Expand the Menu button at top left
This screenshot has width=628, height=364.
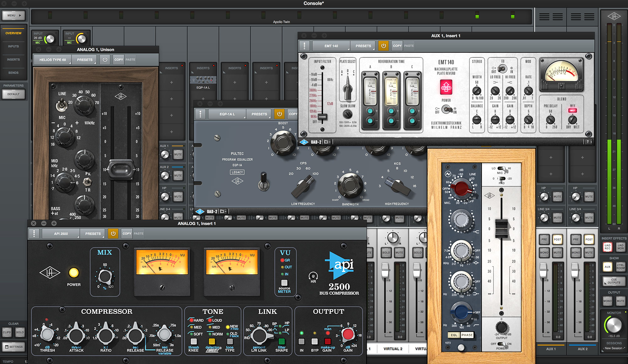tap(14, 15)
